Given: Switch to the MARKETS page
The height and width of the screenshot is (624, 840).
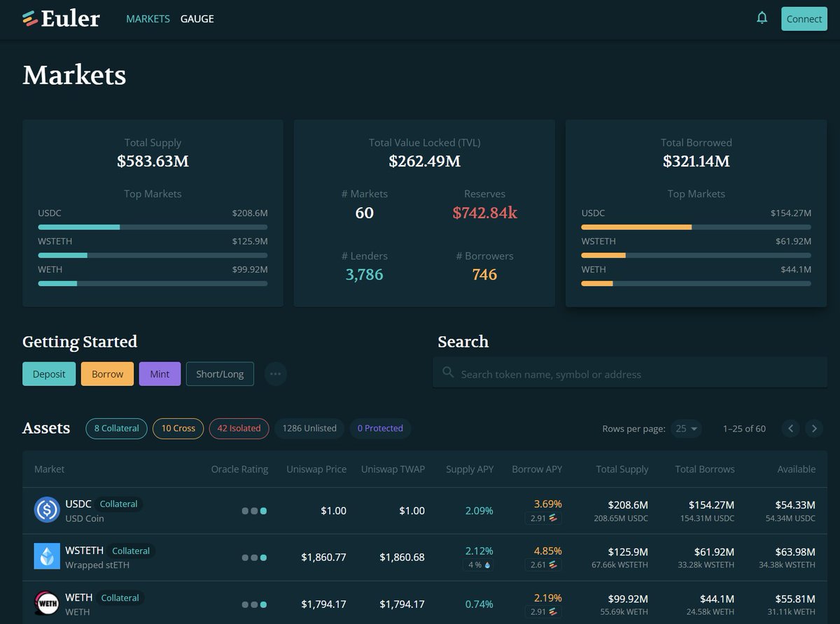Looking at the screenshot, I should pos(148,19).
